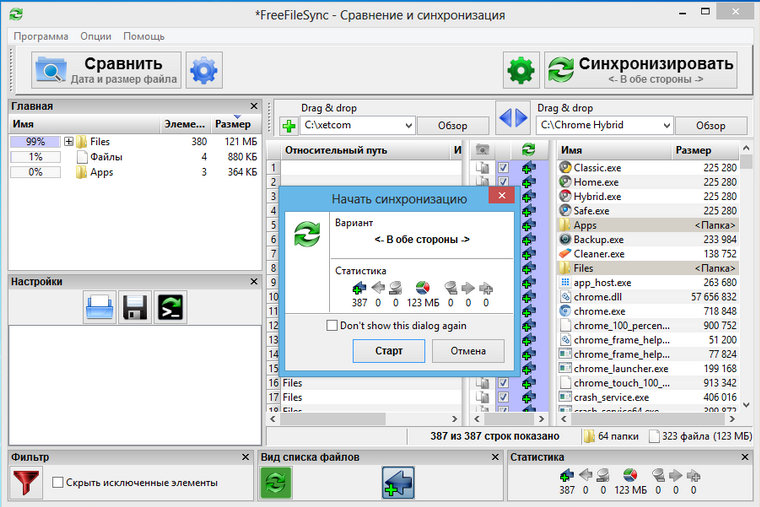Open the Опции menu

point(95,36)
